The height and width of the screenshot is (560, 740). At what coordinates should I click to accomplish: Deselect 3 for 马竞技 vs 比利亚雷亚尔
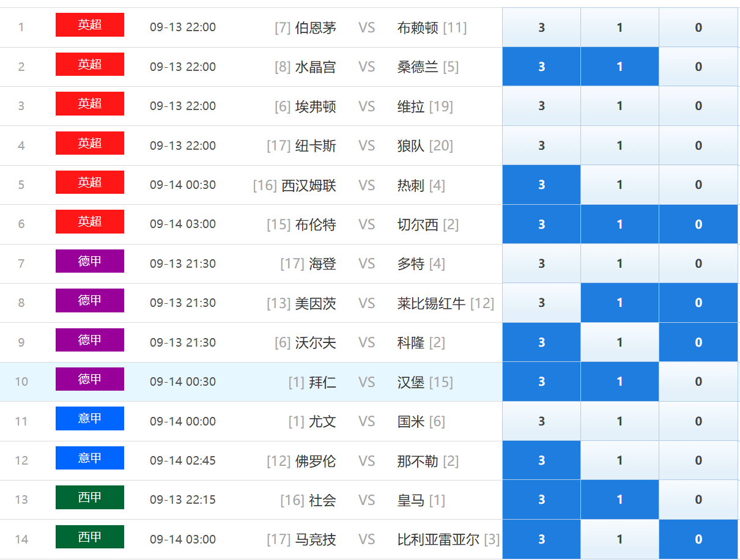(x=541, y=539)
